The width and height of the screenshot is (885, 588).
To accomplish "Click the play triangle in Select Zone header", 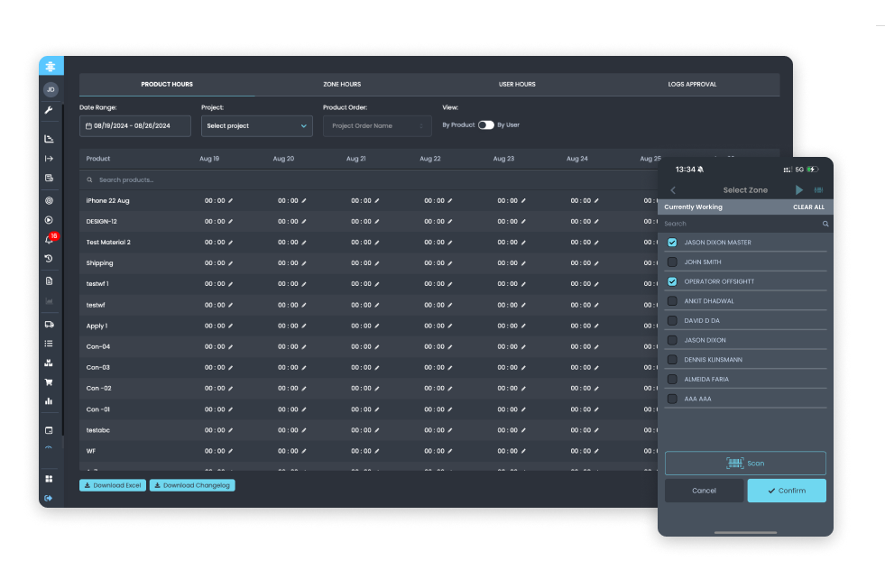I will pos(798,190).
